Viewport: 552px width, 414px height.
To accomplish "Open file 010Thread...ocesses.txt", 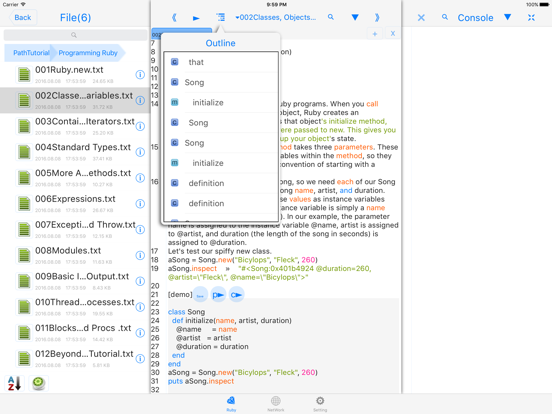I will click(x=75, y=307).
